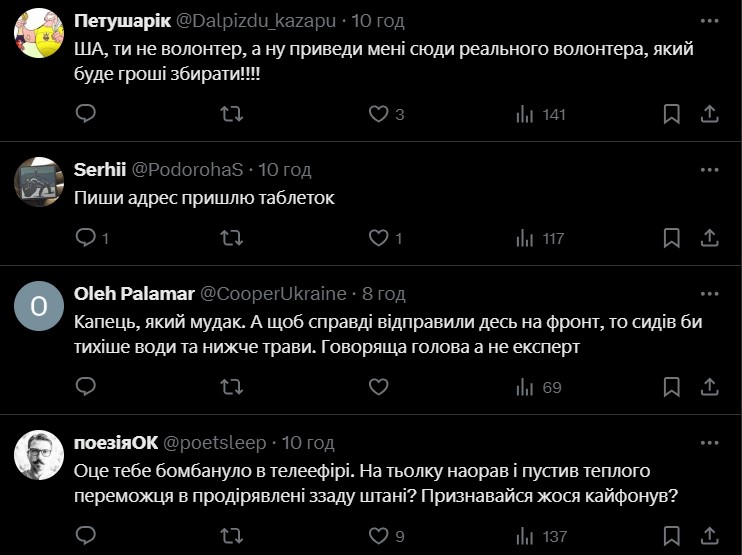Like Serhii's tweet about таблеток
742x555 pixels.
pos(378,238)
